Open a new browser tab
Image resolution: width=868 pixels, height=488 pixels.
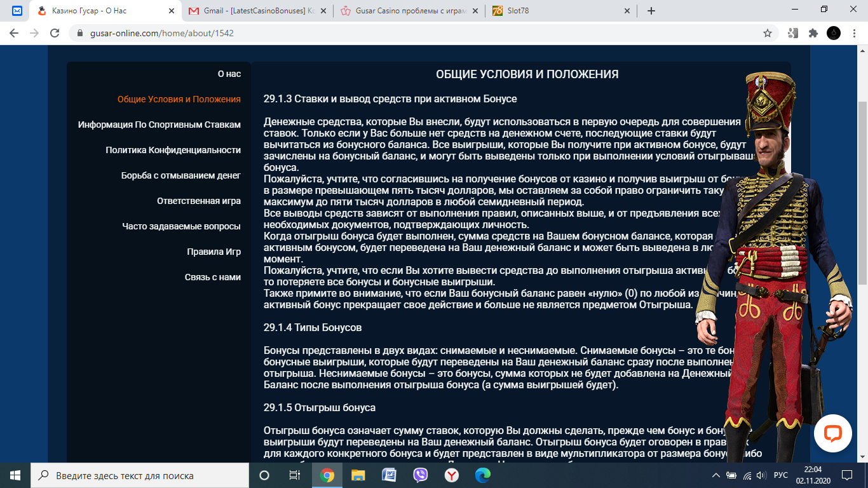click(651, 11)
